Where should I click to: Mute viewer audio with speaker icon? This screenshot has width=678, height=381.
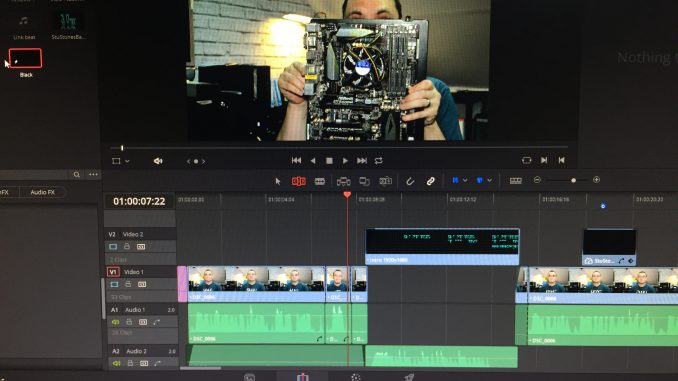coord(158,161)
